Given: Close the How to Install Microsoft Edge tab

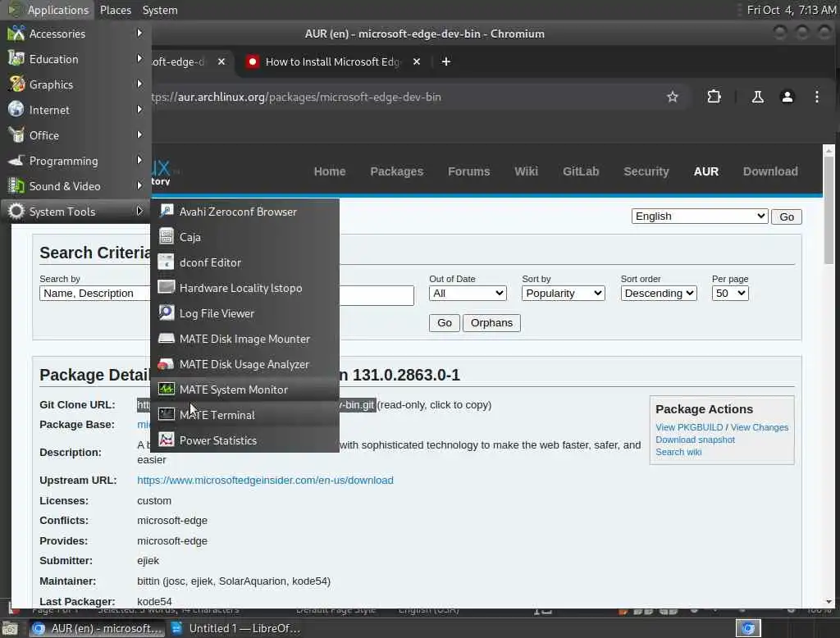Looking at the screenshot, I should 416,62.
